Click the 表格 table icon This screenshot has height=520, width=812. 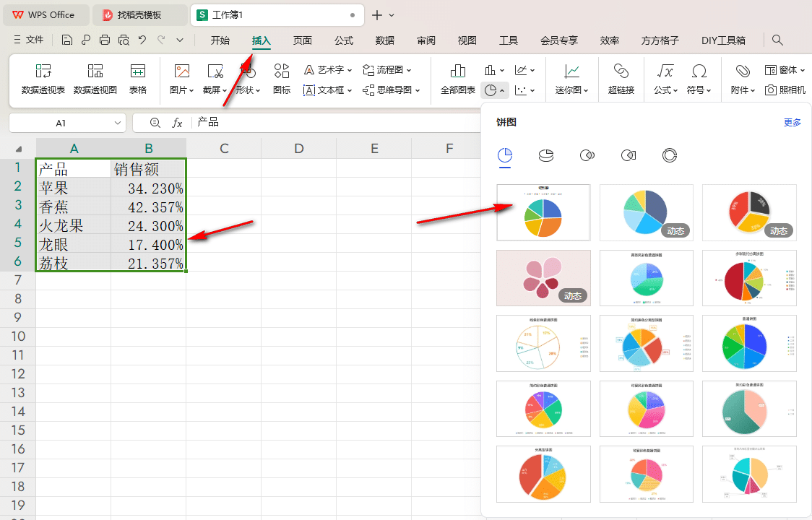point(138,79)
